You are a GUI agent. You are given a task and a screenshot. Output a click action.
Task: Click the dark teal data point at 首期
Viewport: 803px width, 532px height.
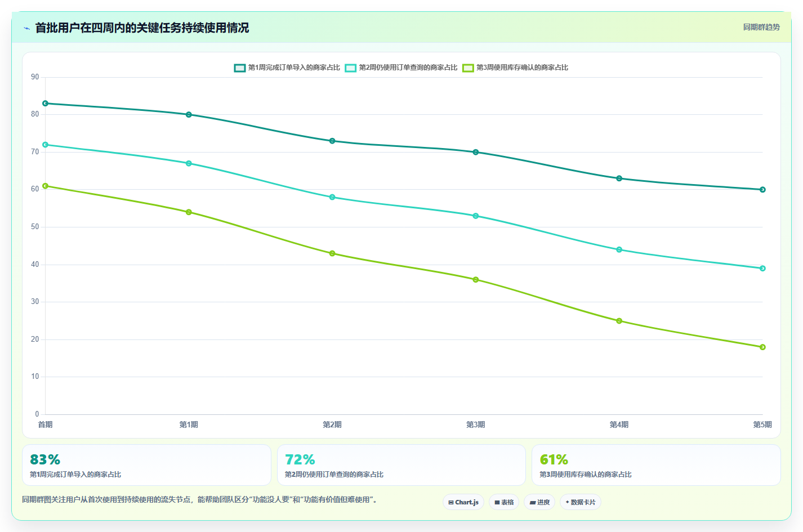click(x=45, y=104)
